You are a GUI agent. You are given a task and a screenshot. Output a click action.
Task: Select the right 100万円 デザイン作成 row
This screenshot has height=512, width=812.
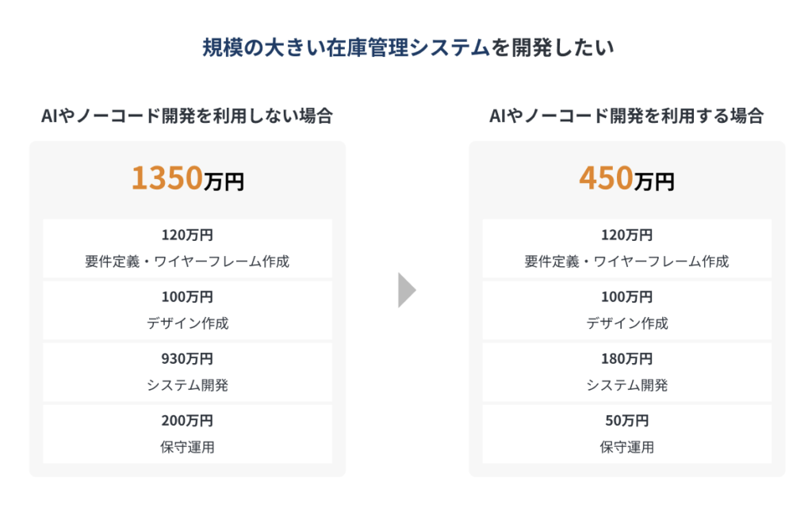coord(626,310)
